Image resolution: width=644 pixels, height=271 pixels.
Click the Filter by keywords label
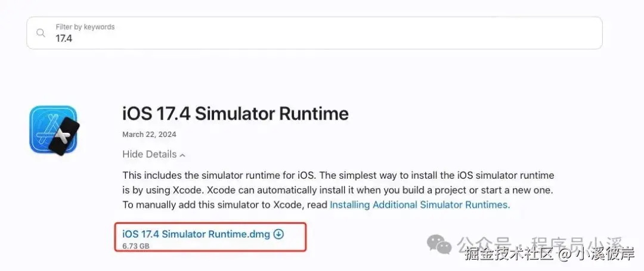pos(85,27)
